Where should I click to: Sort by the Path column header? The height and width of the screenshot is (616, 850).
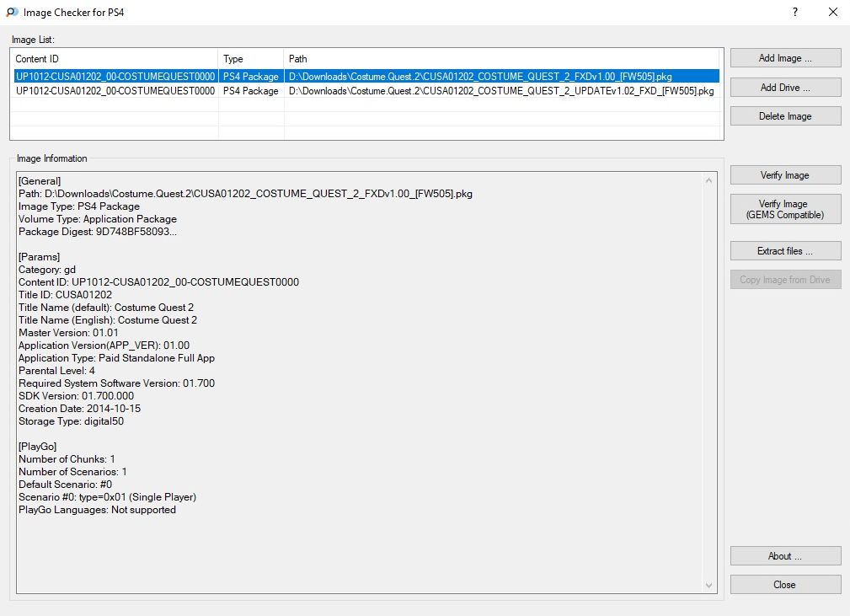(501, 58)
